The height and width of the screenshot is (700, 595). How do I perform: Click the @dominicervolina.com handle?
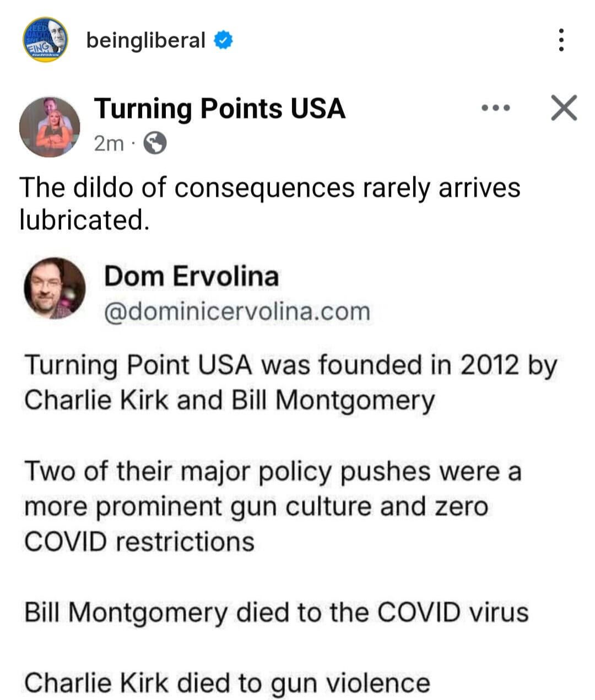tap(237, 311)
